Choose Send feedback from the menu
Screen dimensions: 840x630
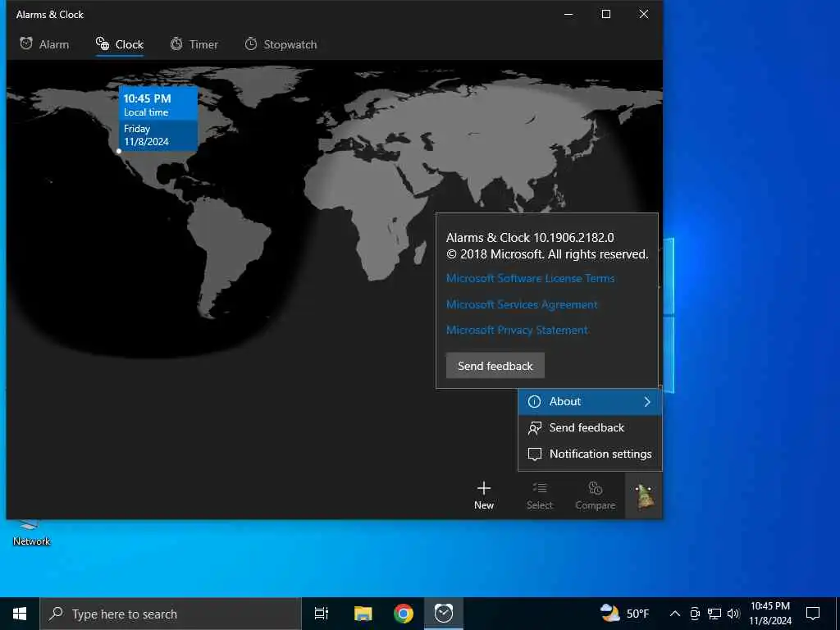591,427
